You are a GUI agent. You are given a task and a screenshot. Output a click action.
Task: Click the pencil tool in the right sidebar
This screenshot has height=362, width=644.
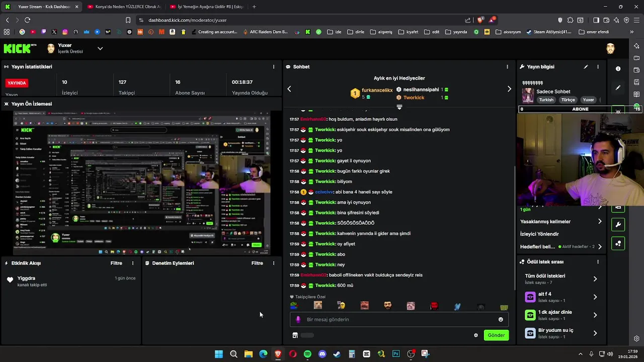click(x=618, y=88)
